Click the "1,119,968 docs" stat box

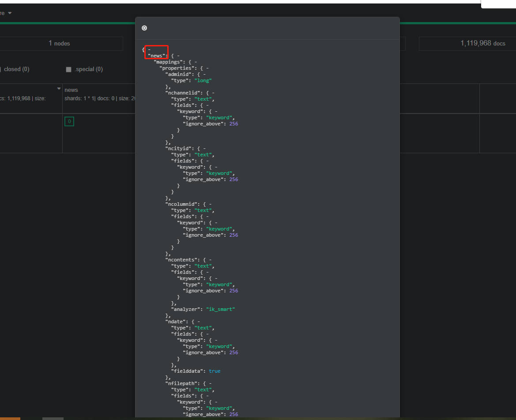click(467, 43)
